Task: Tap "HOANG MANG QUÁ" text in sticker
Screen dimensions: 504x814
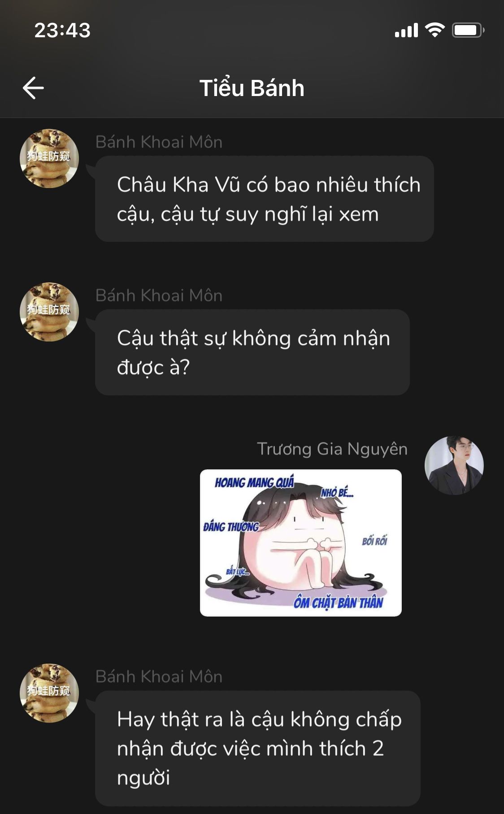Action: pyautogui.click(x=254, y=482)
